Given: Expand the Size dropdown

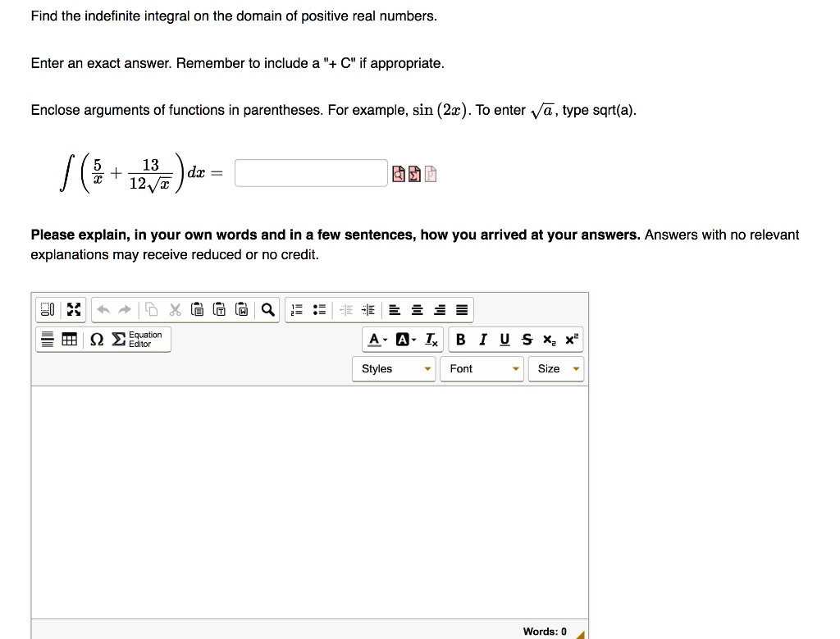Looking at the screenshot, I should [556, 368].
